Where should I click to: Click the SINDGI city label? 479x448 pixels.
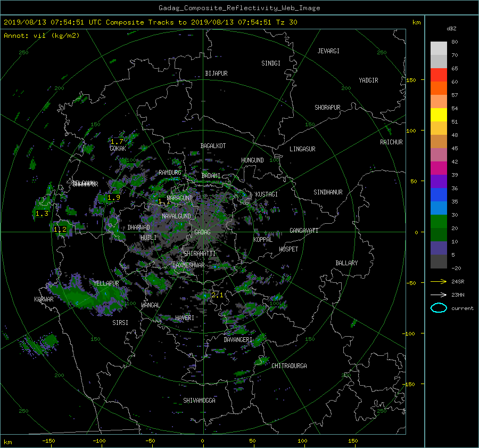coord(271,63)
